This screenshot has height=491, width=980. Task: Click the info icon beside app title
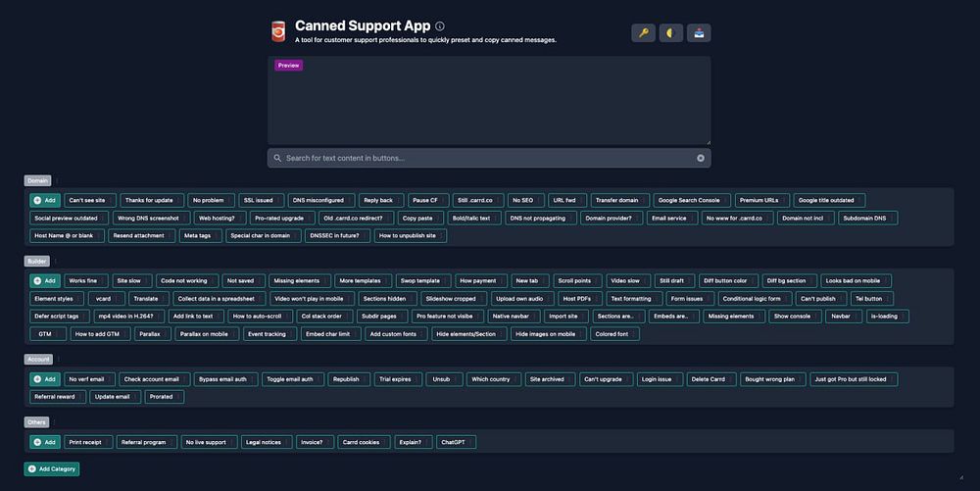pyautogui.click(x=440, y=26)
